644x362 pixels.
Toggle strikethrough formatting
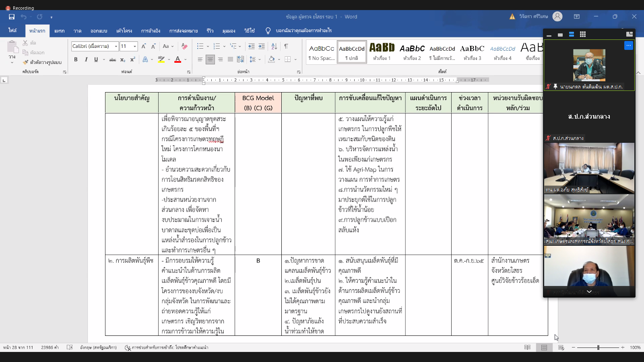tap(113, 60)
